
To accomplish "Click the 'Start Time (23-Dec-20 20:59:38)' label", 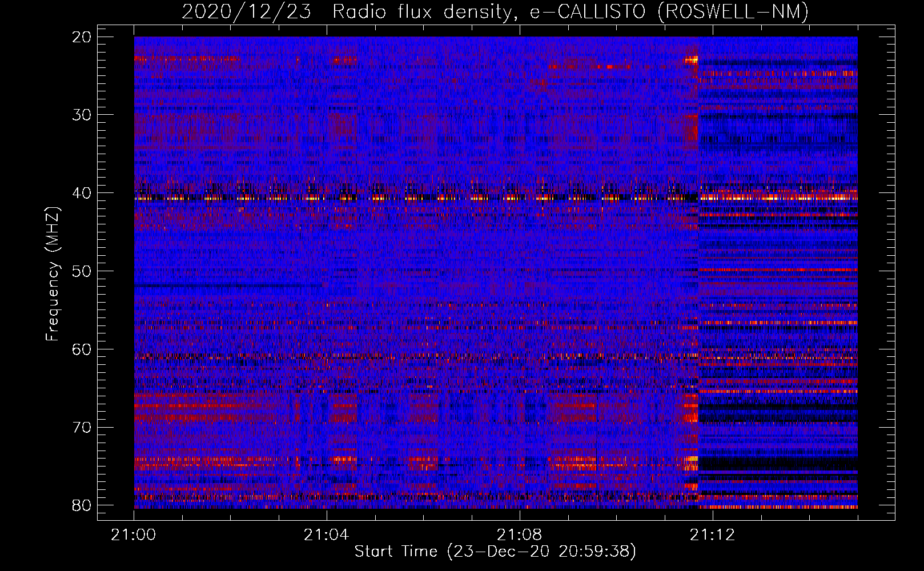I will click(495, 552).
